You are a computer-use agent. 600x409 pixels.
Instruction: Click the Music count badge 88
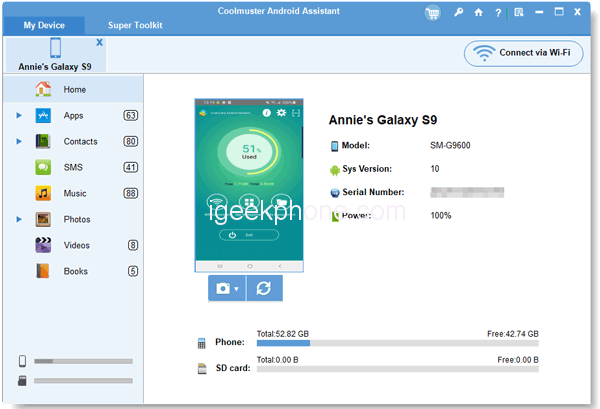(130, 194)
